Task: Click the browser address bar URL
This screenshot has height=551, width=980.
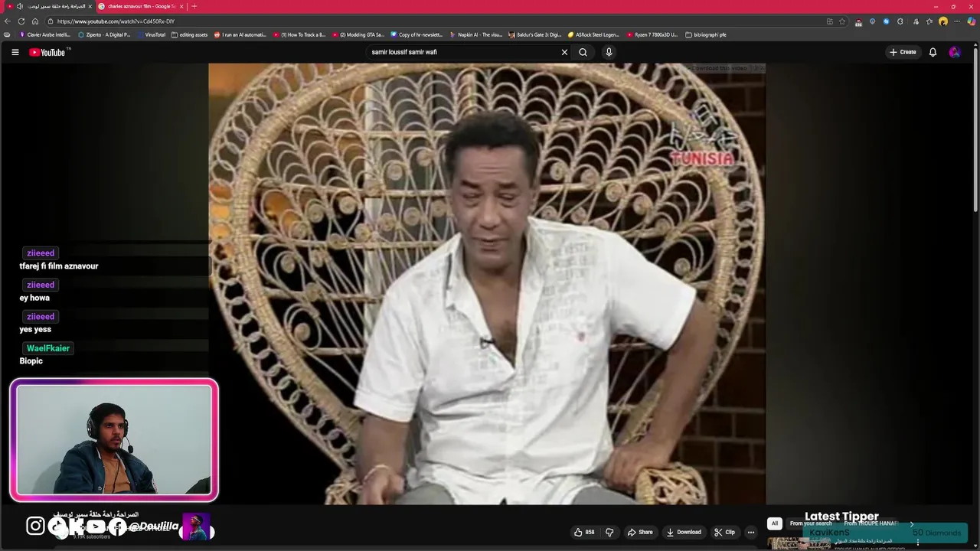Action: pyautogui.click(x=116, y=21)
